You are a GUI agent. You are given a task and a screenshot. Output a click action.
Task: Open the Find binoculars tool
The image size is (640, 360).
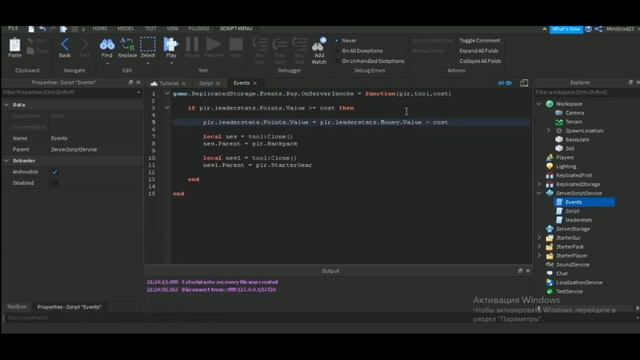click(x=107, y=44)
